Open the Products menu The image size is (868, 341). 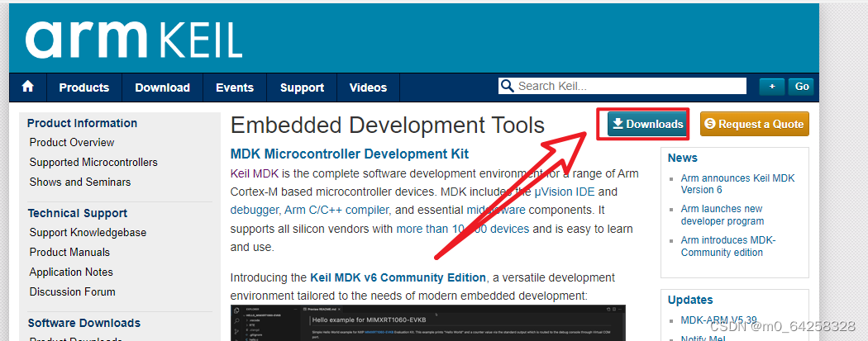(x=84, y=88)
